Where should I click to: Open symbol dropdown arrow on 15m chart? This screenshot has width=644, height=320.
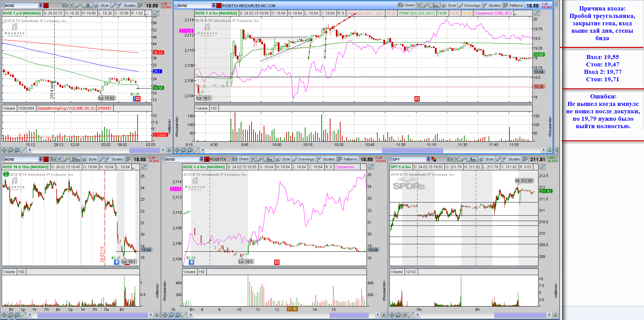tap(40, 159)
